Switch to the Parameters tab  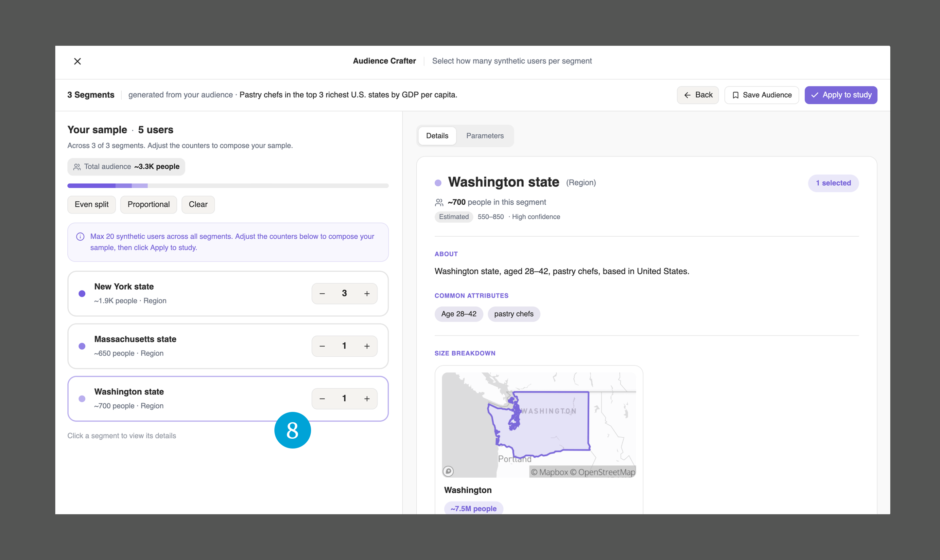[485, 136]
